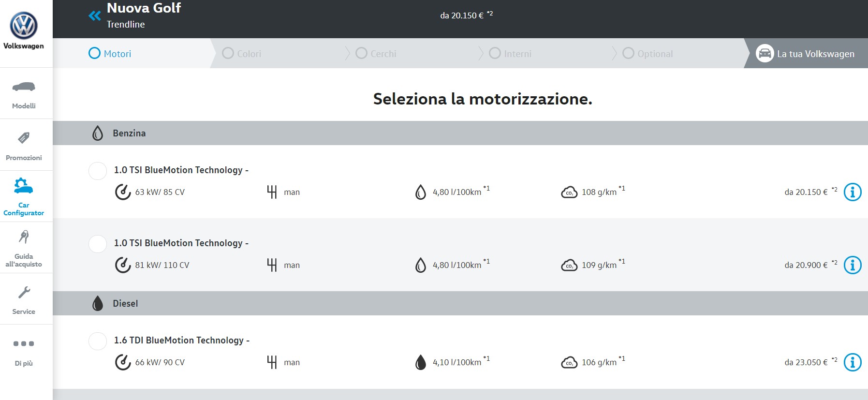
Task: Open the Service wrench icon
Action: click(x=24, y=293)
